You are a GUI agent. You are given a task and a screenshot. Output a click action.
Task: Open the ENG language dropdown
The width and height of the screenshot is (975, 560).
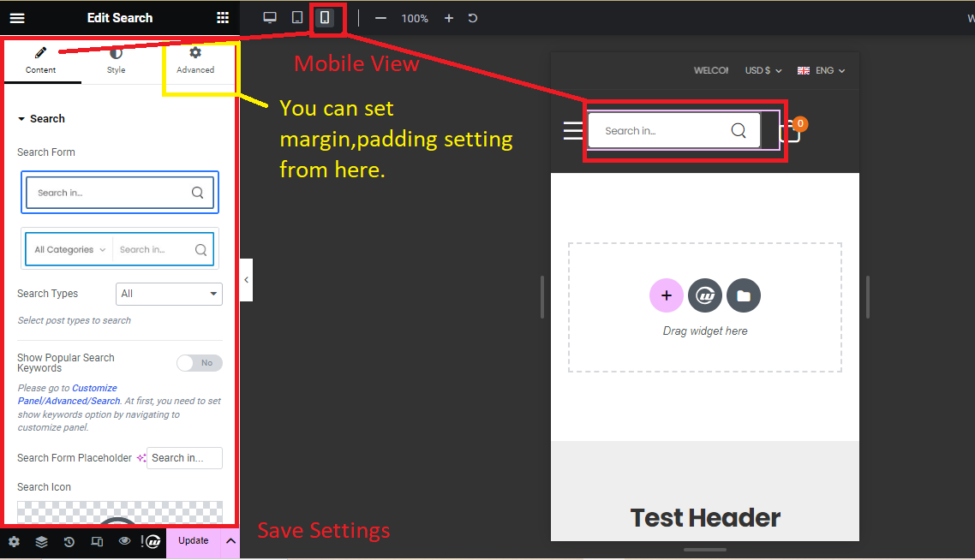pos(821,71)
